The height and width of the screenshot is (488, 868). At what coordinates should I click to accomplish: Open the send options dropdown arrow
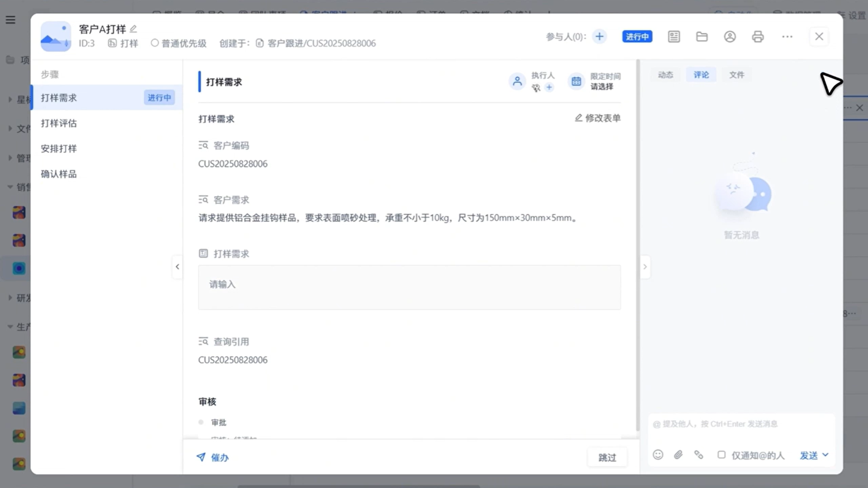826,455
